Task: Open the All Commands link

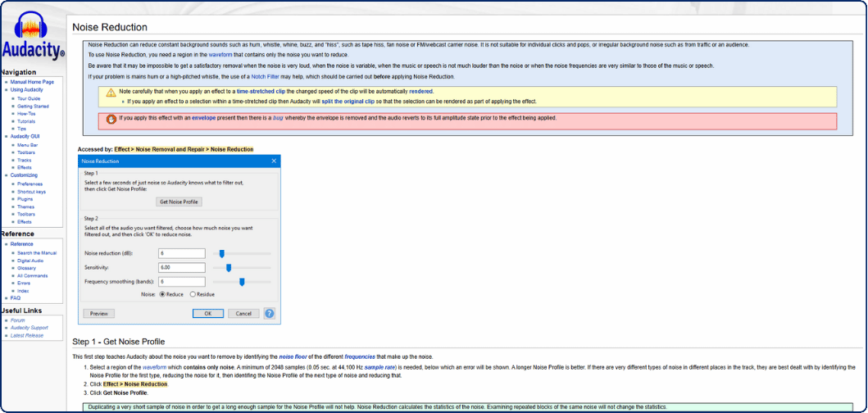Action: [32, 275]
